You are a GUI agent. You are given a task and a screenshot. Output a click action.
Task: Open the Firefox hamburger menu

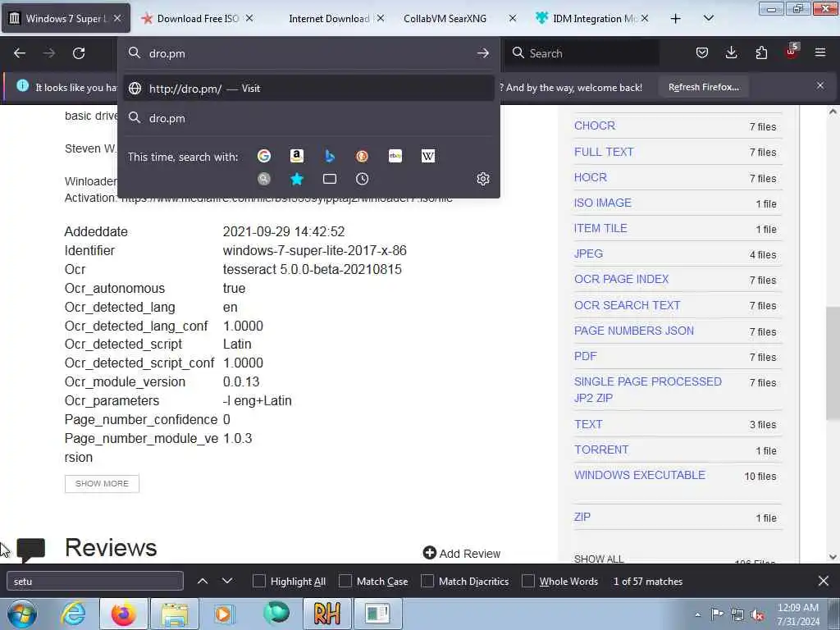tap(820, 52)
